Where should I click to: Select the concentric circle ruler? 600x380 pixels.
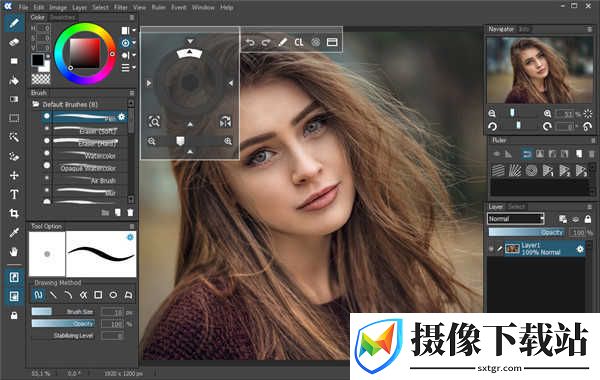click(x=531, y=170)
